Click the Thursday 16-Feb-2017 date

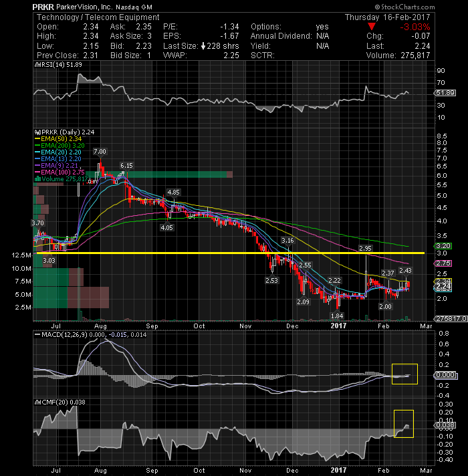point(387,17)
